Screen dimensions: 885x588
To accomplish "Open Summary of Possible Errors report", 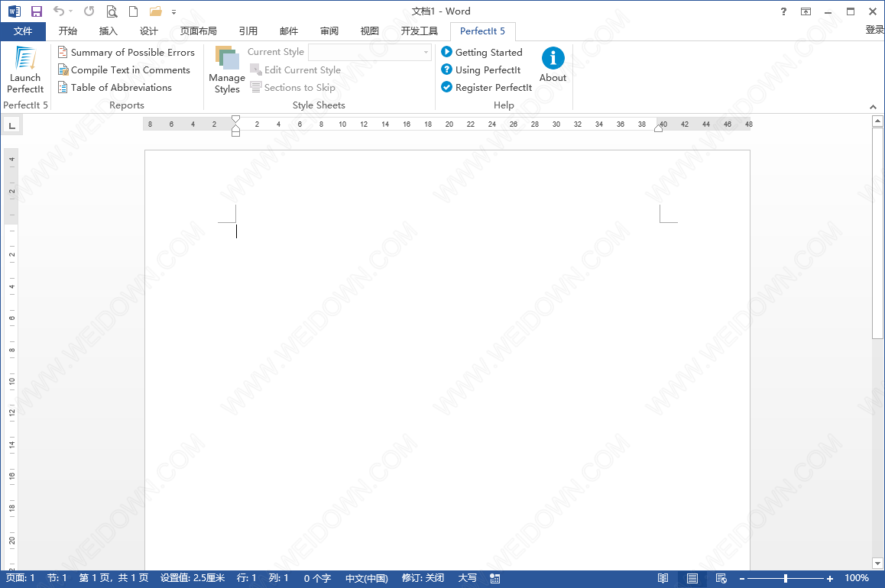I will click(126, 53).
